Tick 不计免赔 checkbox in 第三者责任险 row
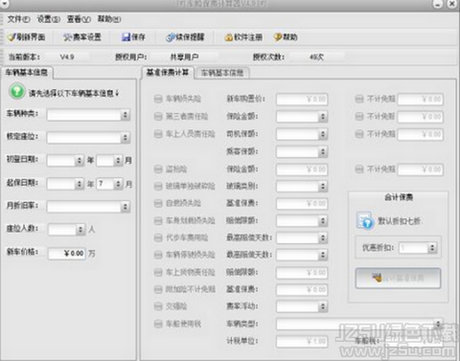This screenshot has width=460, height=361. click(x=359, y=116)
